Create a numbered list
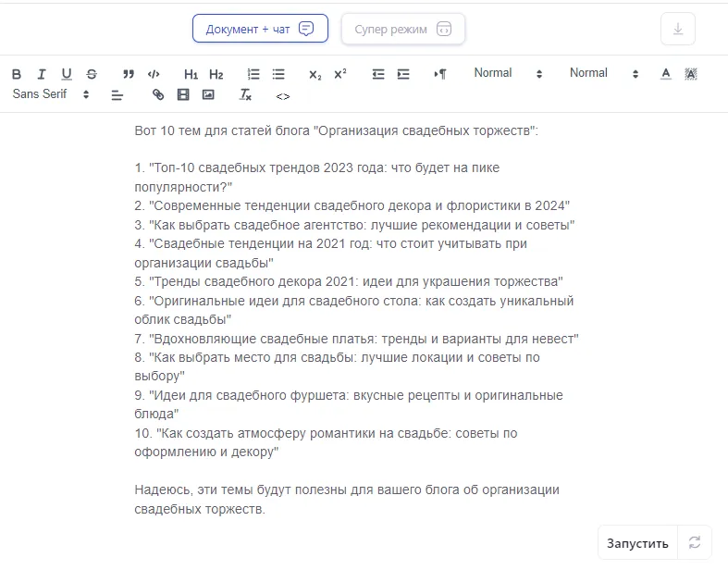This screenshot has height=570, width=728. pos(253,74)
